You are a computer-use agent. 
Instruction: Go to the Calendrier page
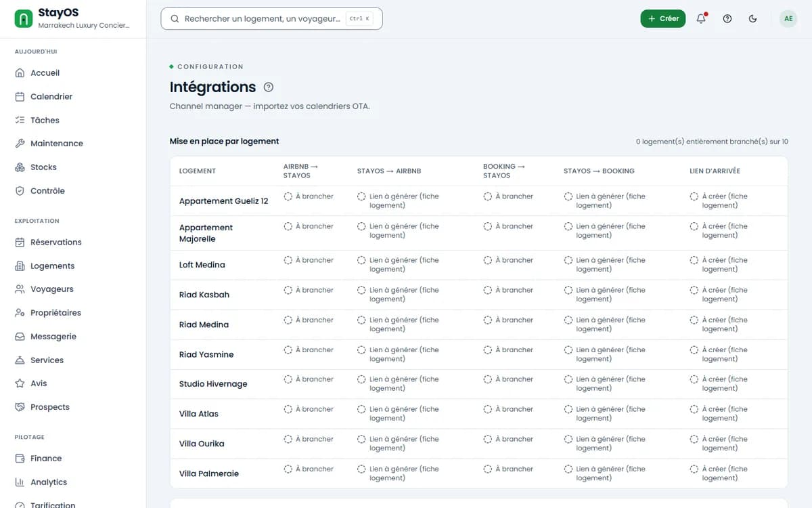click(x=73, y=97)
